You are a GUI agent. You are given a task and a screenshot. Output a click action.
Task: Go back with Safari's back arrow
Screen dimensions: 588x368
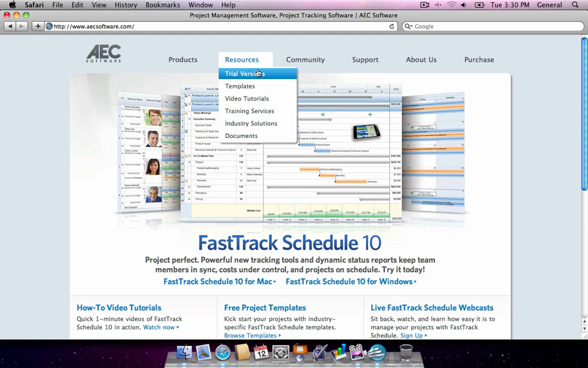click(10, 26)
